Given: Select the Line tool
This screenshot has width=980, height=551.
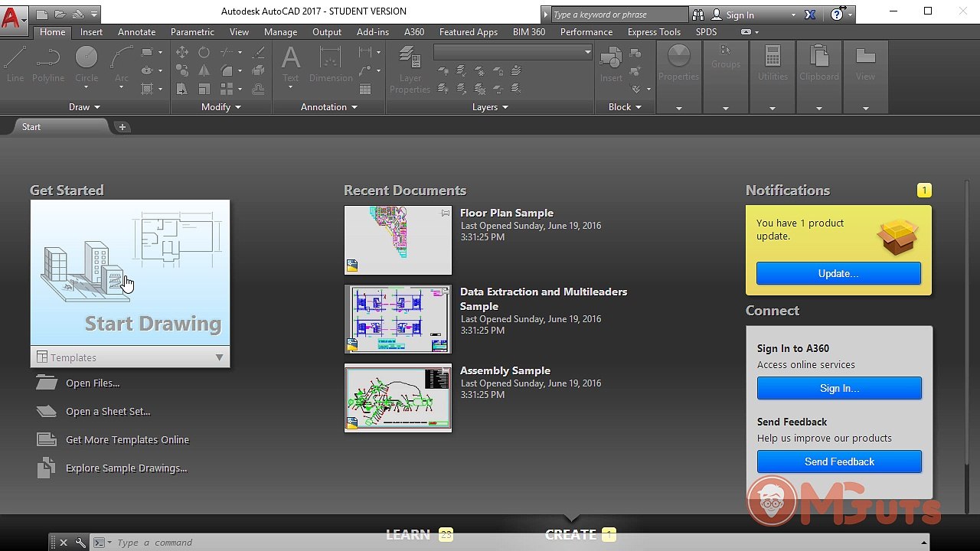Looking at the screenshot, I should point(15,64).
